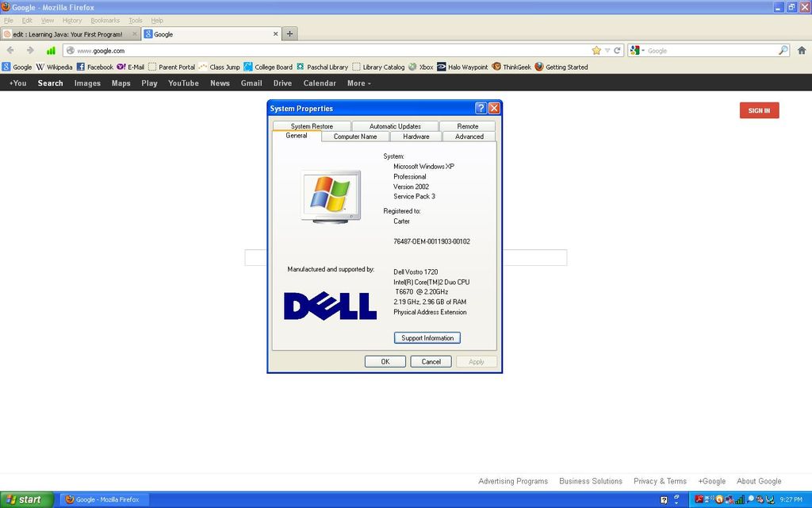
Task: Open the Firefox Help menu
Action: coord(157,20)
